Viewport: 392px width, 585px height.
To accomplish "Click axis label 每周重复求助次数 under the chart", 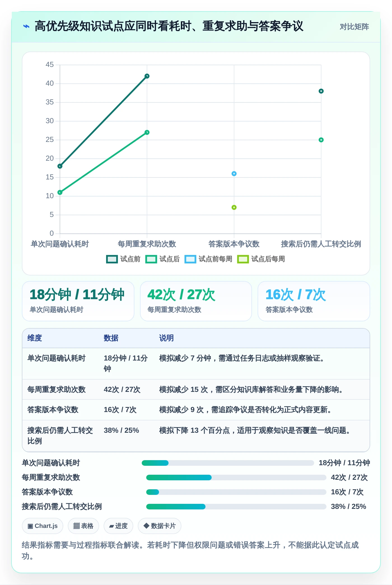I will [x=147, y=244].
